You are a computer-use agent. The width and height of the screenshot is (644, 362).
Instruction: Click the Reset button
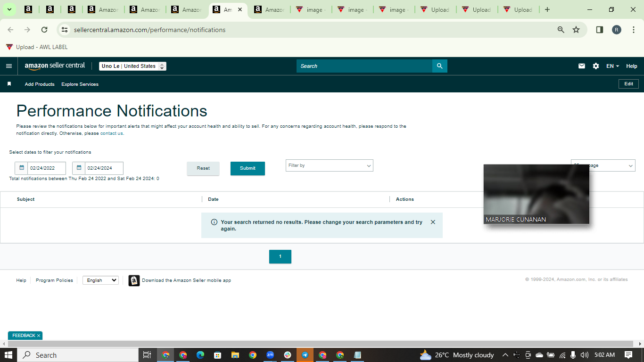pos(203,168)
